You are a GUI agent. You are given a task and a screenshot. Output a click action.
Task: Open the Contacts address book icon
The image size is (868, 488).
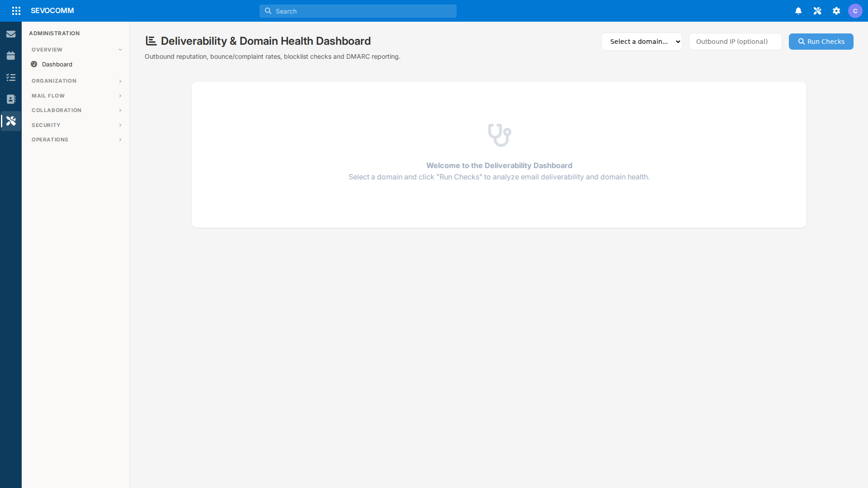[x=11, y=99]
